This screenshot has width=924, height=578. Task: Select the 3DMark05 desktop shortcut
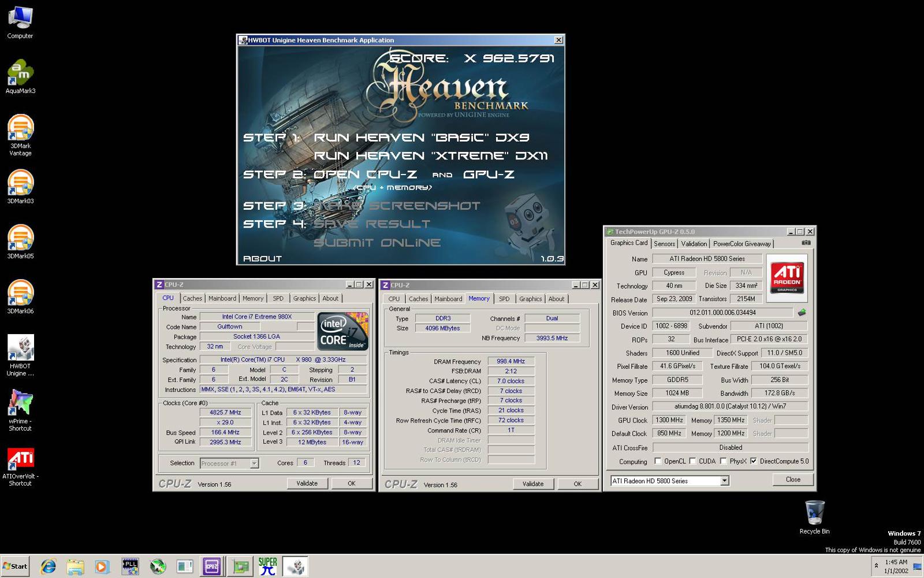20,241
